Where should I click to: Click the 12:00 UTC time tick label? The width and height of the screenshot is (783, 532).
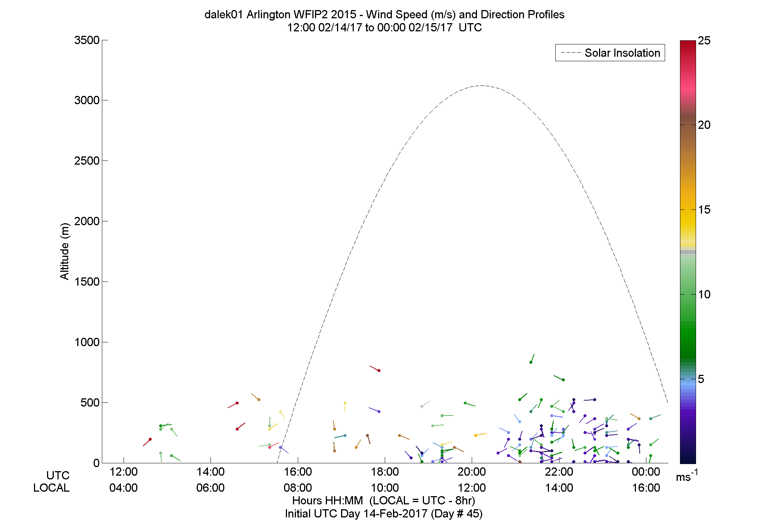tap(124, 472)
